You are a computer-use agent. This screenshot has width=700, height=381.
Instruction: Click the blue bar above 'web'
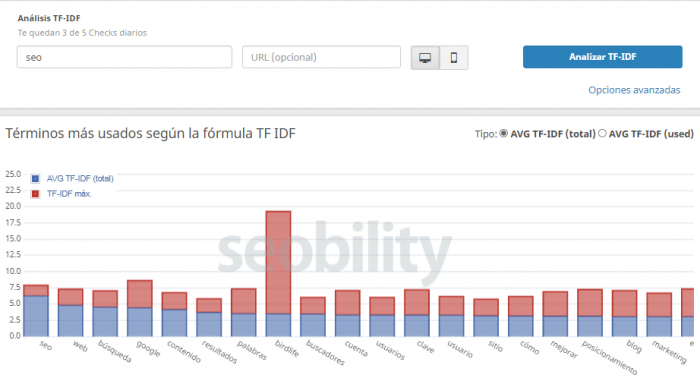click(x=71, y=321)
